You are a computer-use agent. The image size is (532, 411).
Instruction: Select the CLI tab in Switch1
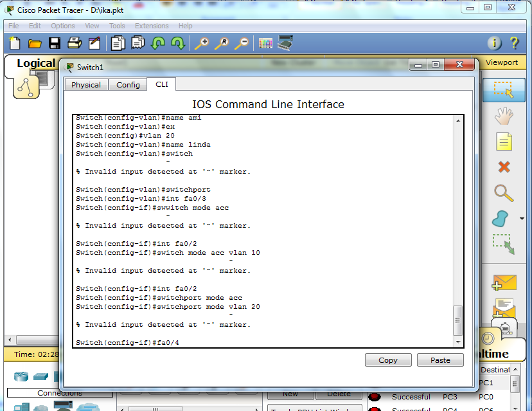162,84
